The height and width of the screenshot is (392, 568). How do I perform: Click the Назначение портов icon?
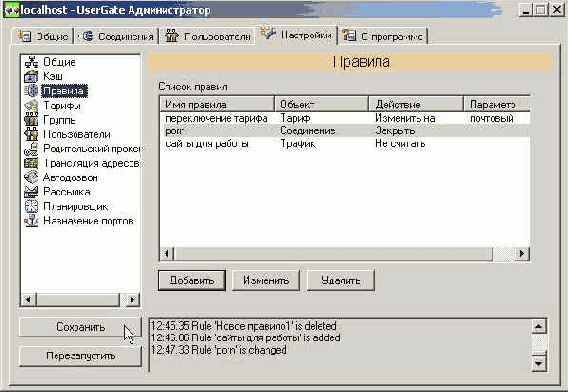pos(31,221)
